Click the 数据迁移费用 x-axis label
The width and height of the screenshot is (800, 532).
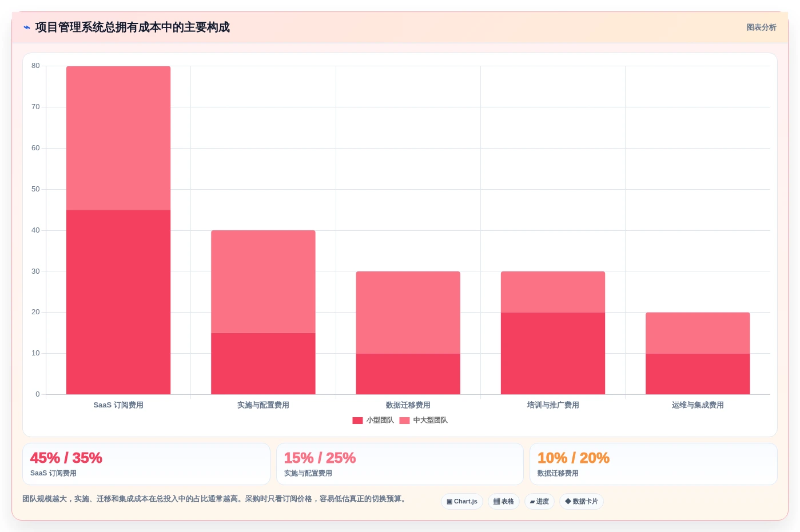408,405
